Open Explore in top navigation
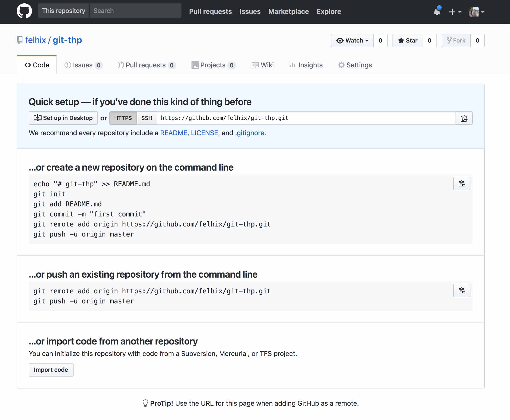The height and width of the screenshot is (420, 510). click(329, 11)
